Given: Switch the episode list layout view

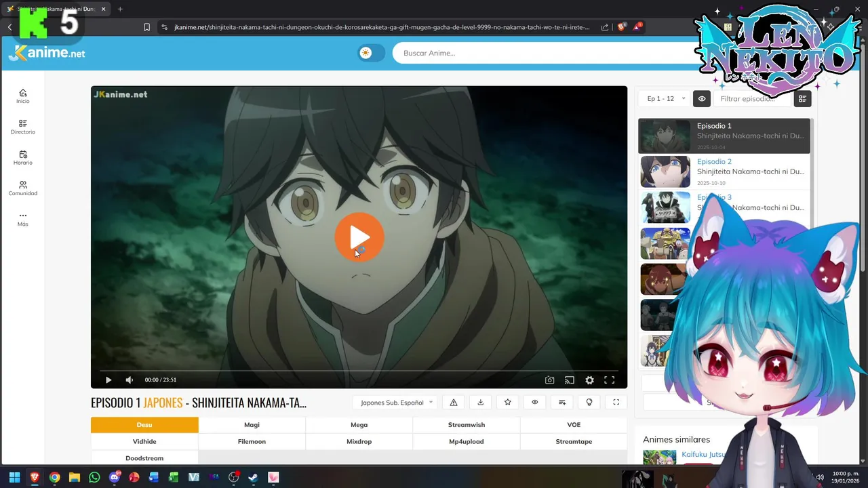Looking at the screenshot, I should [802, 99].
